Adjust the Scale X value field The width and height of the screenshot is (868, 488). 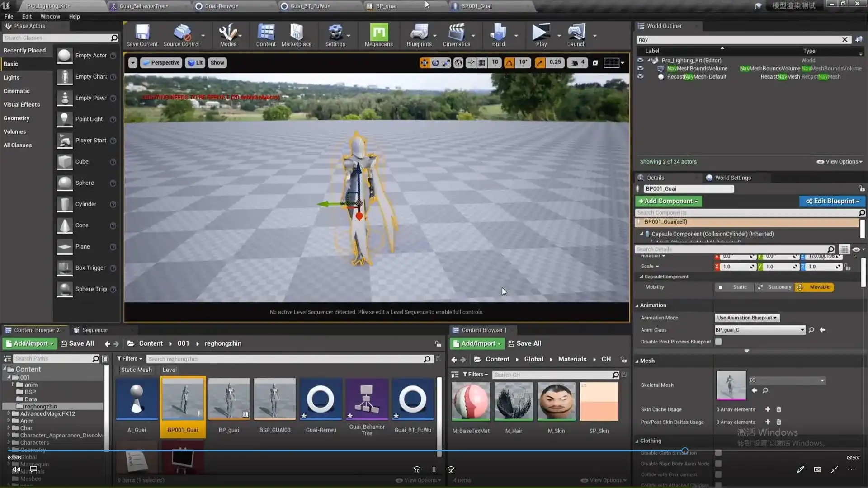(x=736, y=266)
